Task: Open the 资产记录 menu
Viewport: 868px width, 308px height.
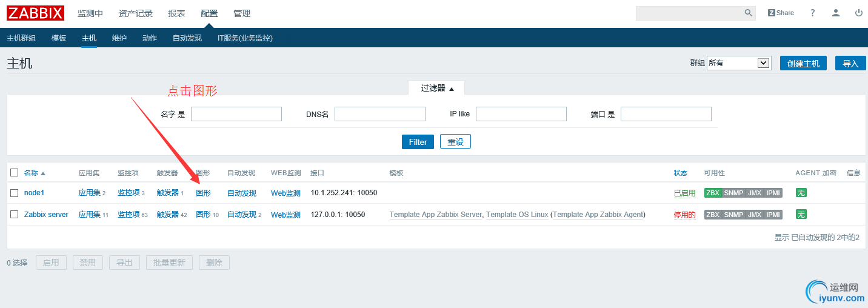Action: (136, 13)
